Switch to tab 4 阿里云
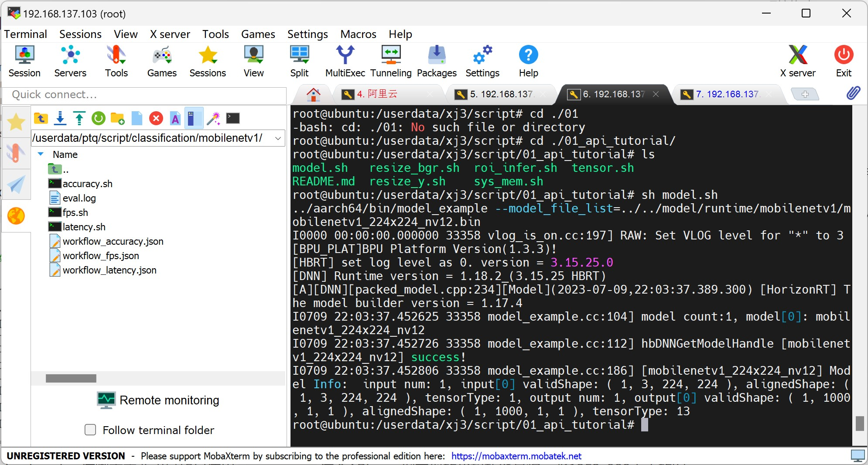The height and width of the screenshot is (465, 868). click(x=389, y=94)
